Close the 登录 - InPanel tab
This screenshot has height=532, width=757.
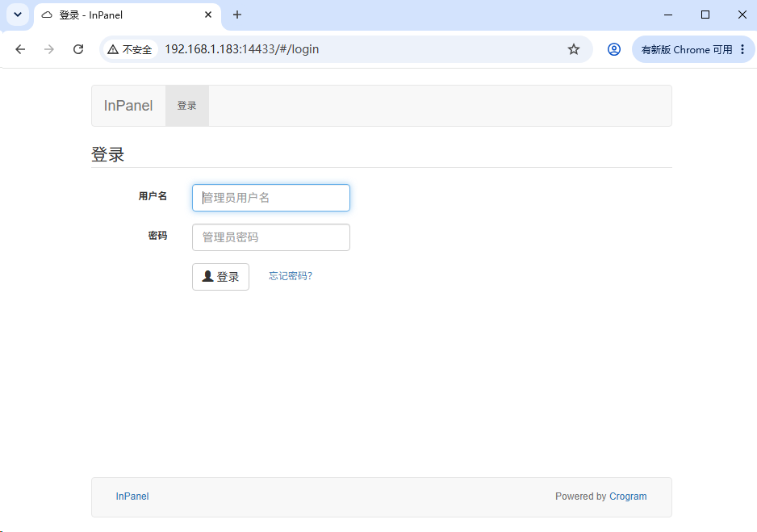[x=208, y=15]
